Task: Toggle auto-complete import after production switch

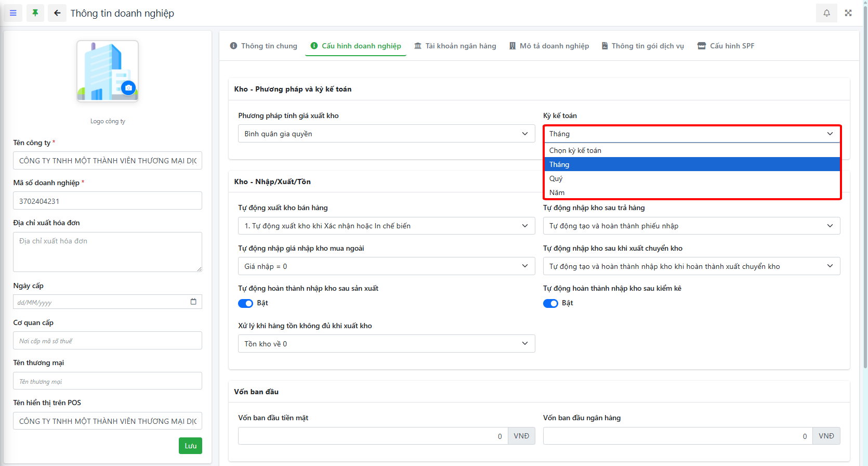Action: pyautogui.click(x=245, y=303)
